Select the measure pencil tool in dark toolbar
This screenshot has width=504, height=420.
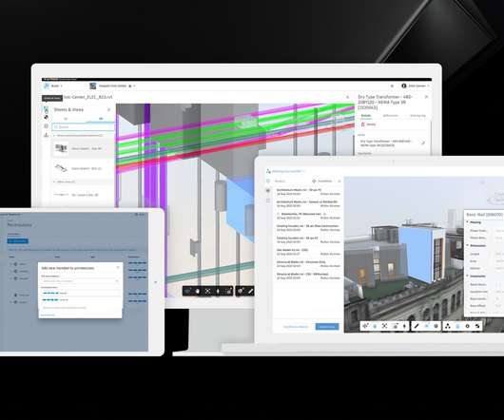coord(250,291)
